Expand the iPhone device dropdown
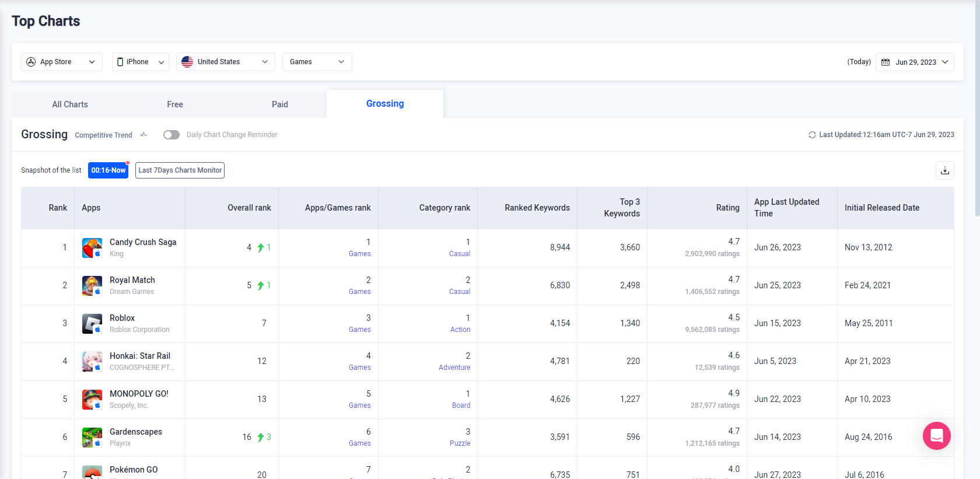This screenshot has width=980, height=479. tap(140, 62)
